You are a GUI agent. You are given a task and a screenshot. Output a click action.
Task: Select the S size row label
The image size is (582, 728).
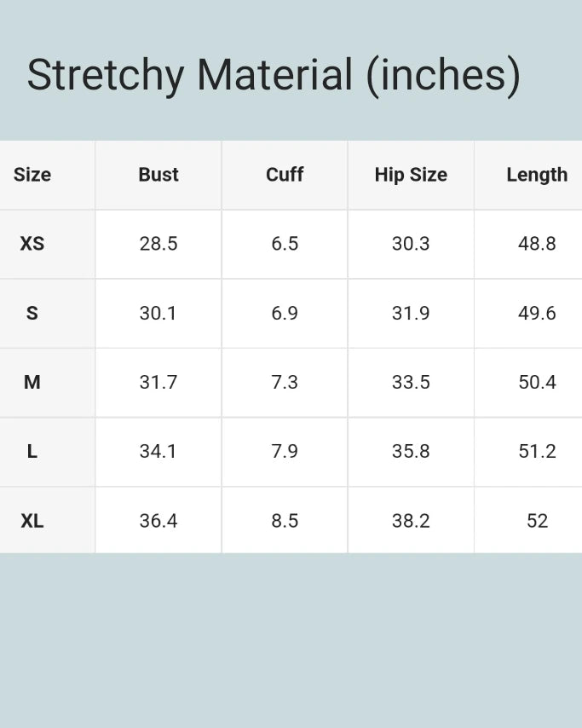(x=32, y=313)
